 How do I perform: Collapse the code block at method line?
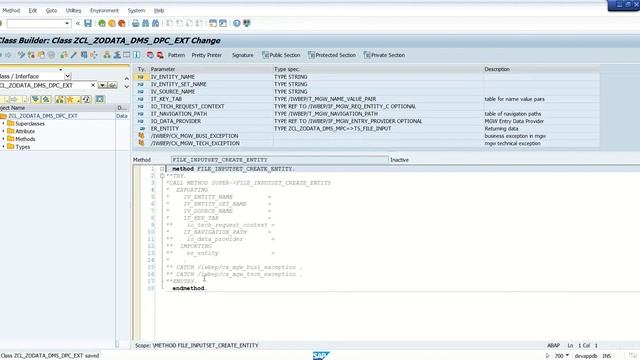[x=162, y=169]
